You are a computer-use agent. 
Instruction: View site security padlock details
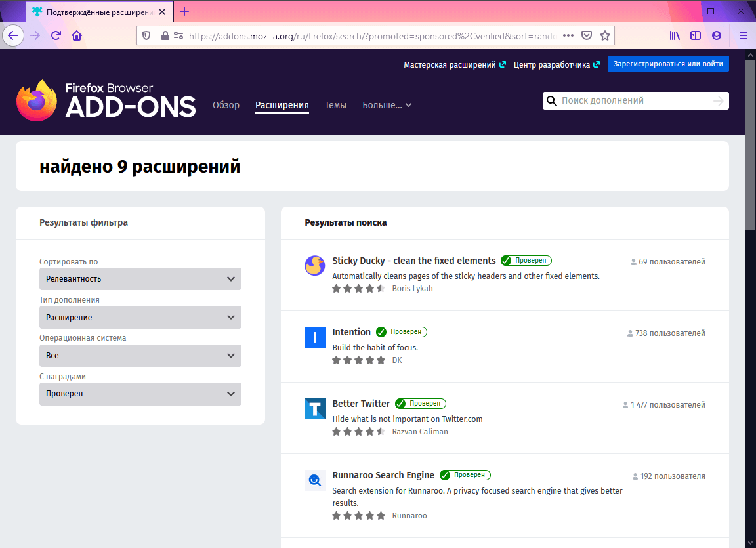tap(165, 35)
